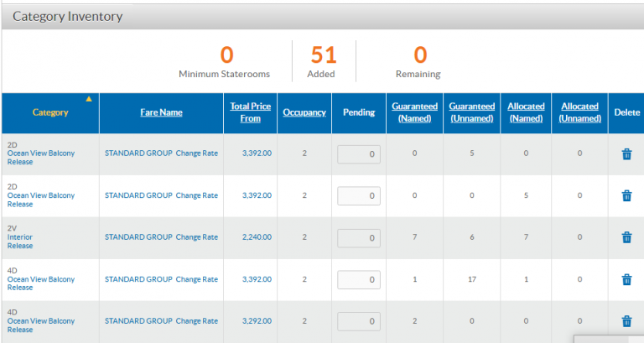
Task: Open STANDARD GROUP in 2D row with 5 guaranteed unnamed
Action: point(138,153)
